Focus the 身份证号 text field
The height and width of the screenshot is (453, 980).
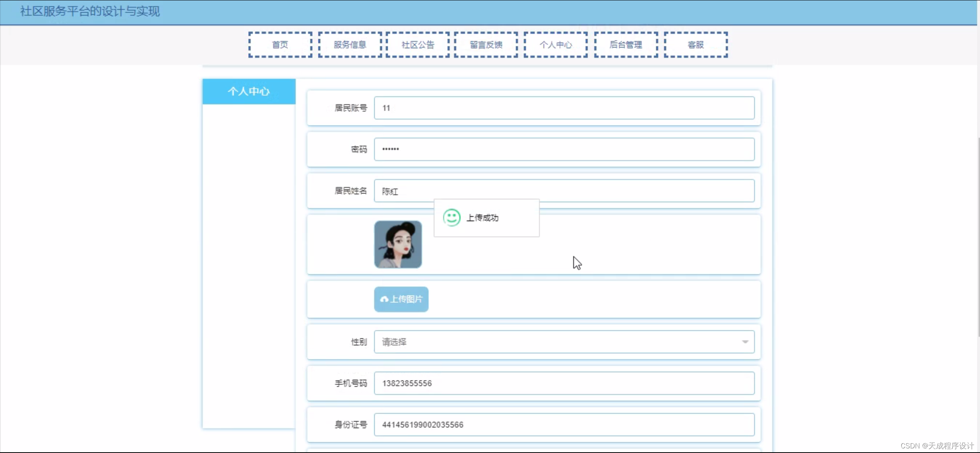tap(564, 425)
